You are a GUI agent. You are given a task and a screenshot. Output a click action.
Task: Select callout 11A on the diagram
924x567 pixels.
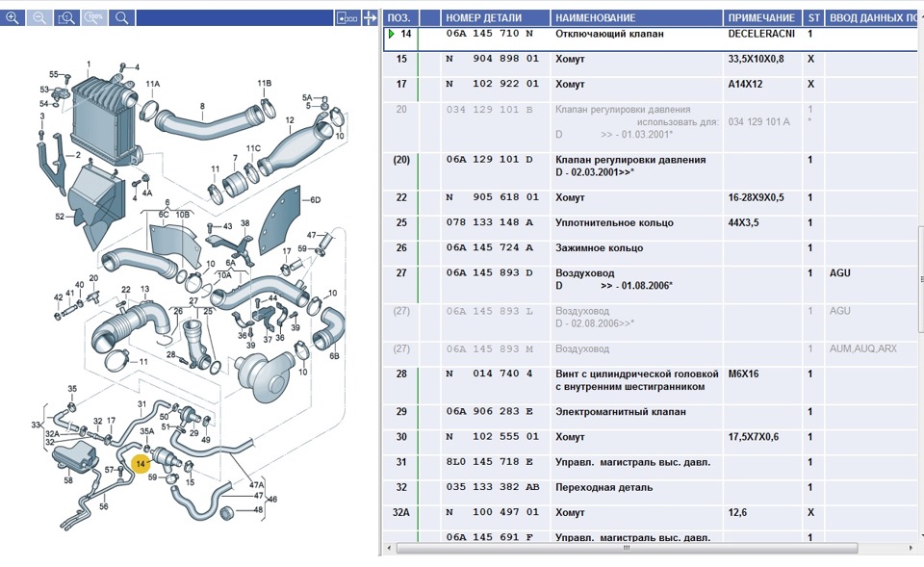(153, 84)
